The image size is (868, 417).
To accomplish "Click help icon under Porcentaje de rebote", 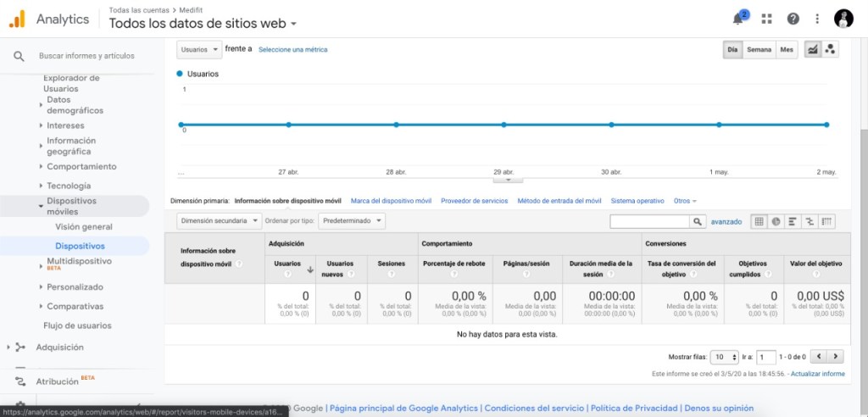I will (454, 274).
